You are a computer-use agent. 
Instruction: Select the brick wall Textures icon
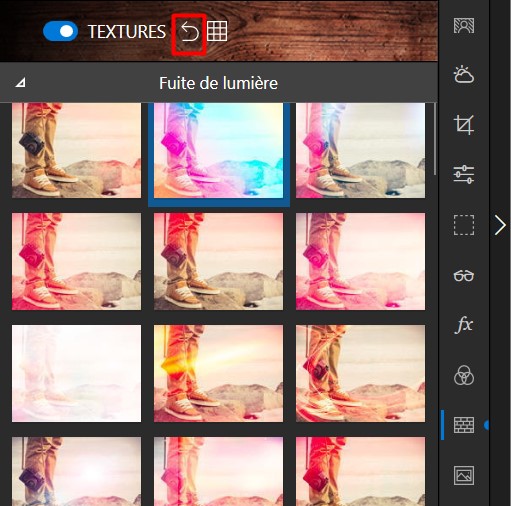point(464,425)
